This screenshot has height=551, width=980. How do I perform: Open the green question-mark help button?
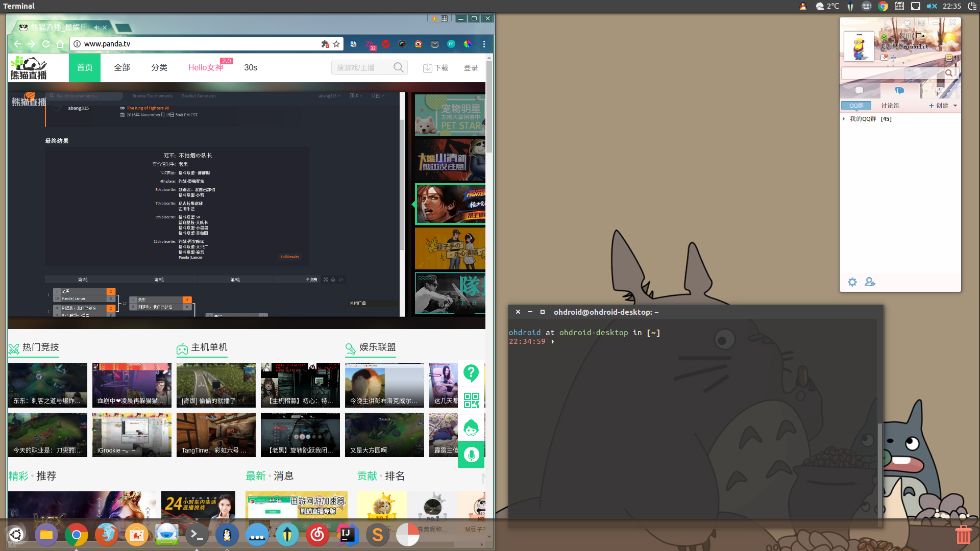(x=471, y=373)
